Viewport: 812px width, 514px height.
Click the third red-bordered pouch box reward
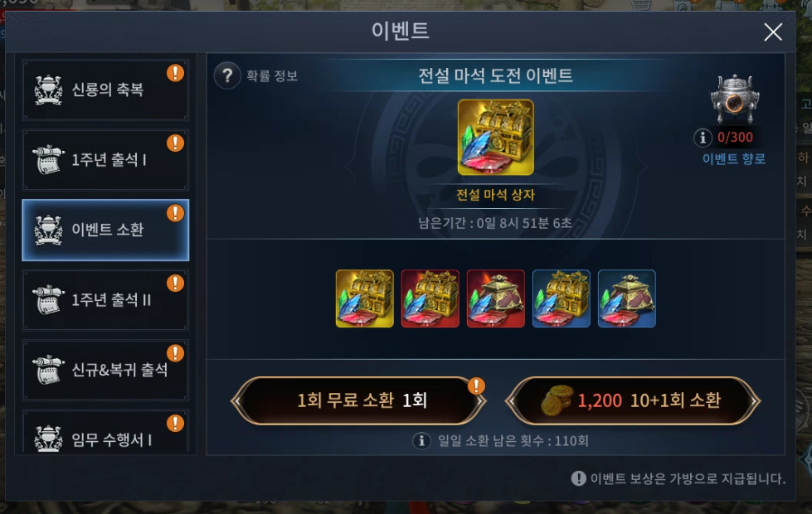496,298
